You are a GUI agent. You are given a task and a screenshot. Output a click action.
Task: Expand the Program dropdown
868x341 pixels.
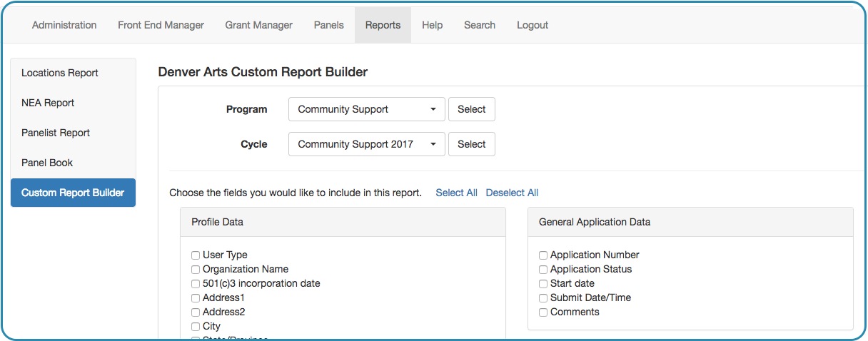(367, 109)
